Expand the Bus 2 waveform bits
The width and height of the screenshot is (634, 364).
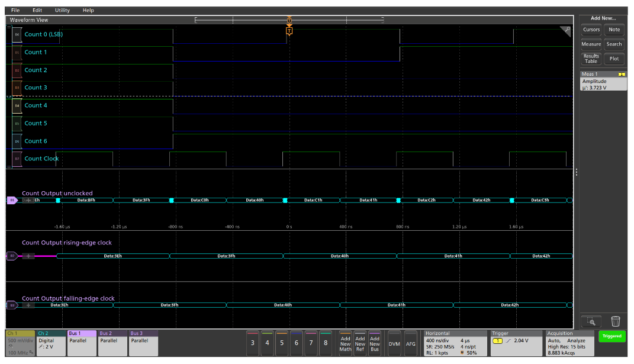28,256
